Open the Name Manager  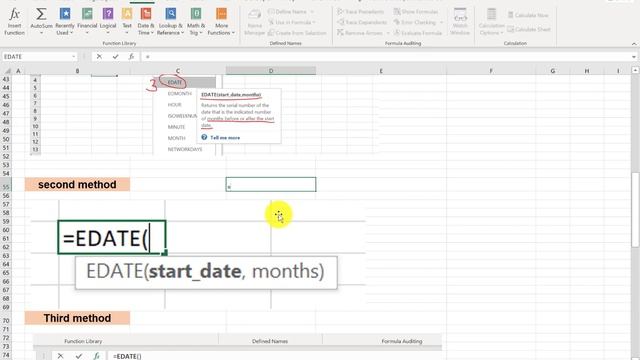click(x=255, y=22)
